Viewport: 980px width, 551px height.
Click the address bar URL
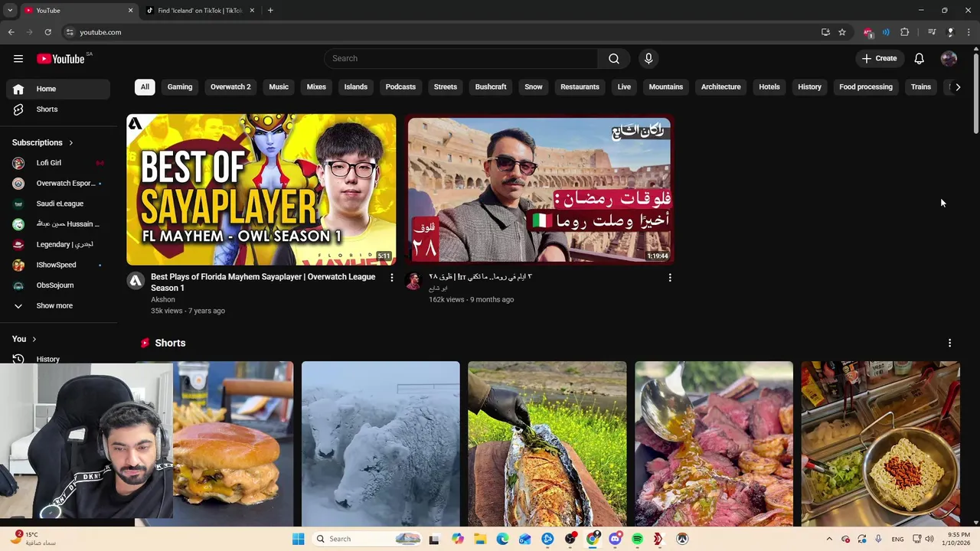click(x=100, y=32)
